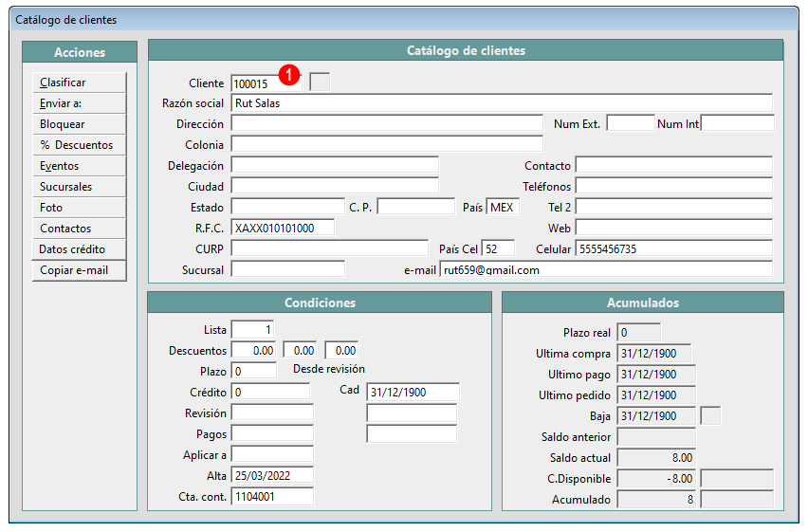Click the Web field
Screen dimensions: 808x532
tap(674, 228)
